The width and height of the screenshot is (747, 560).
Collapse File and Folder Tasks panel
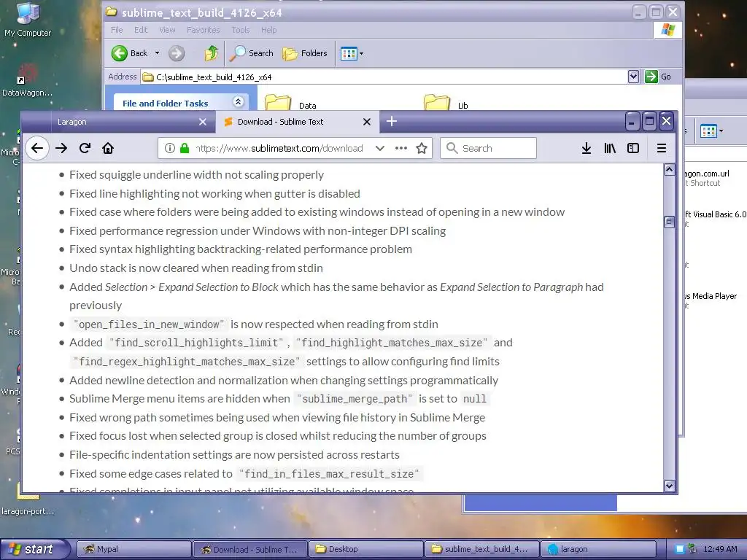point(239,102)
